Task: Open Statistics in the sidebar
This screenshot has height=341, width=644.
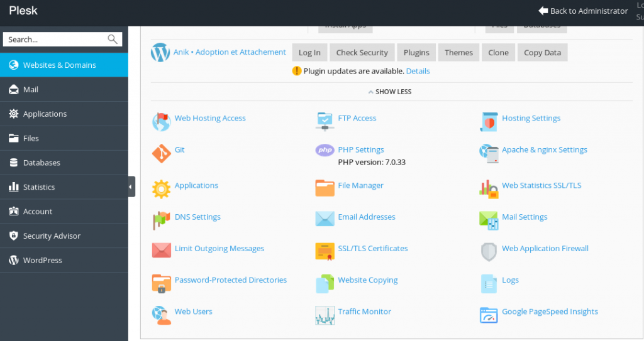Action: click(x=64, y=187)
